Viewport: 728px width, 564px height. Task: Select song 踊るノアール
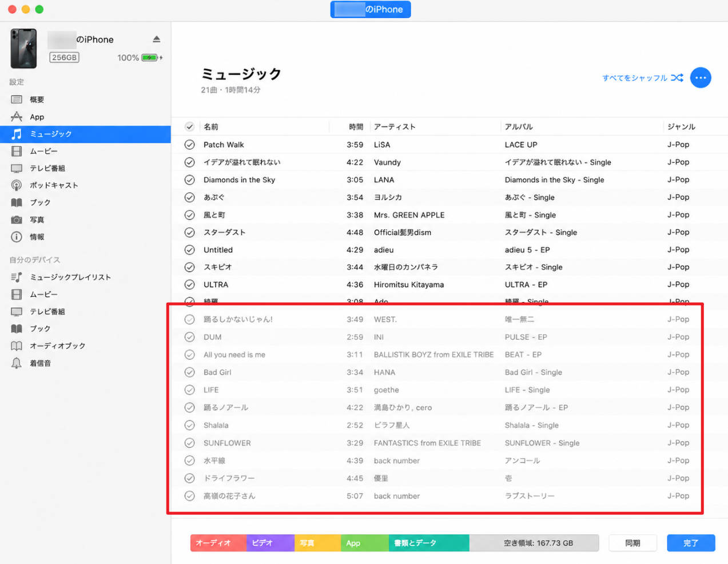[x=226, y=407]
